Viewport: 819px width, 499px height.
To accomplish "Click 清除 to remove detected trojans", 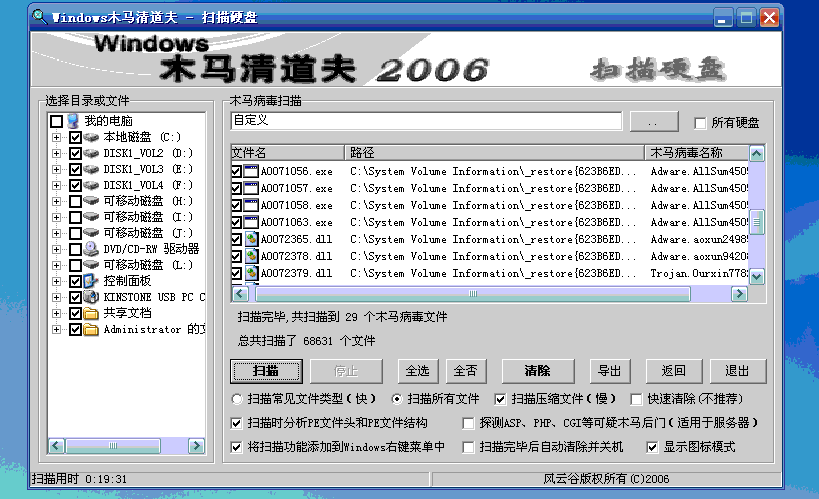I will click(x=538, y=371).
